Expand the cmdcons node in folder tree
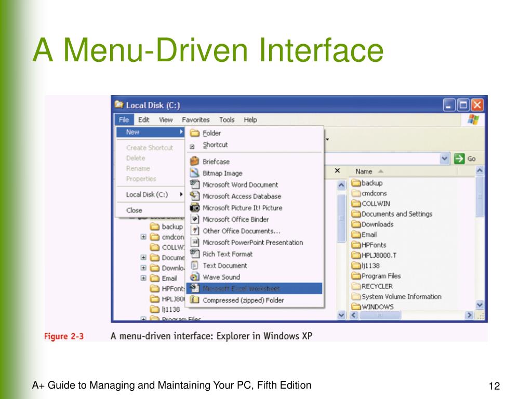 pos(143,237)
